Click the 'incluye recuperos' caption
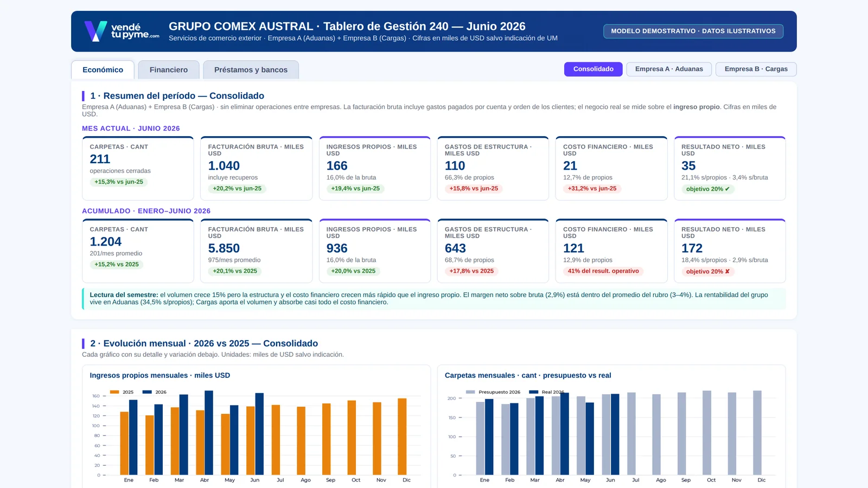Image resolution: width=868 pixels, height=488 pixels. [x=233, y=177]
